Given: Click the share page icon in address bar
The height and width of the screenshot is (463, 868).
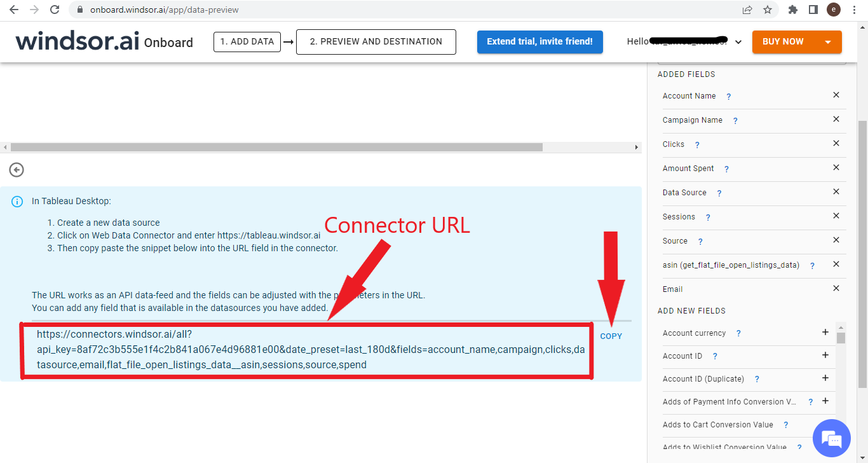Looking at the screenshot, I should click(747, 10).
